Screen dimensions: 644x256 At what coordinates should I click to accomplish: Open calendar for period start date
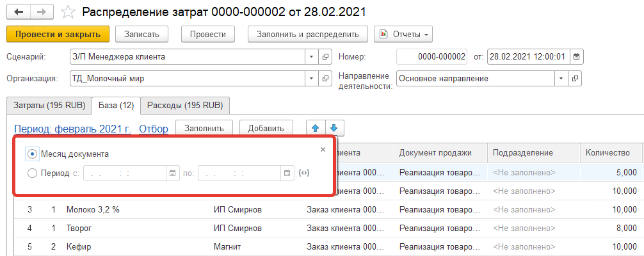(172, 173)
